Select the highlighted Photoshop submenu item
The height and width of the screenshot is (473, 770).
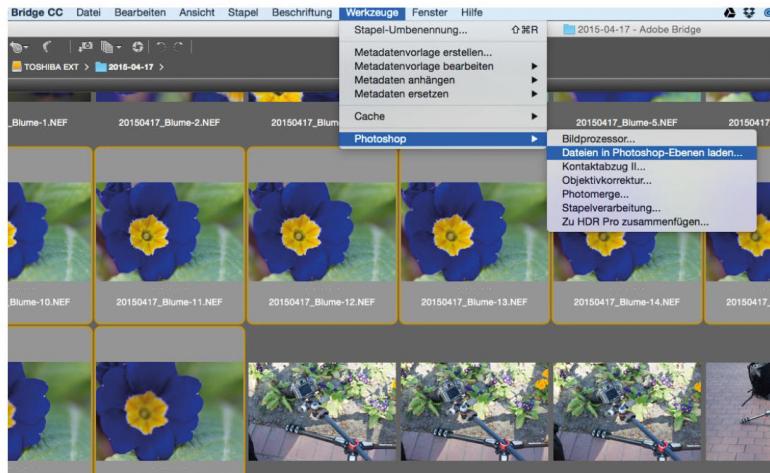[443, 139]
